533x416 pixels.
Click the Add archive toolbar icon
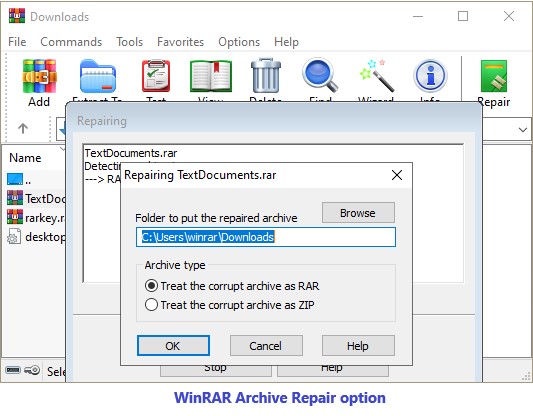click(39, 76)
